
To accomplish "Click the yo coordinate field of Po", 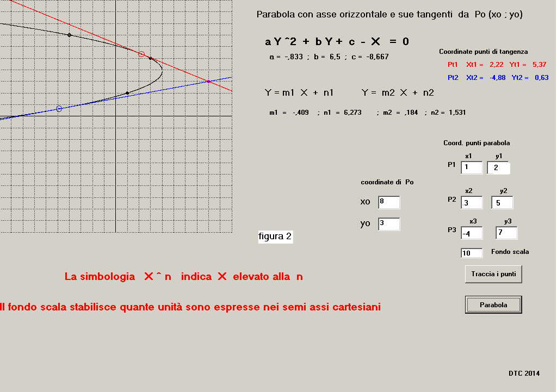I will (389, 225).
